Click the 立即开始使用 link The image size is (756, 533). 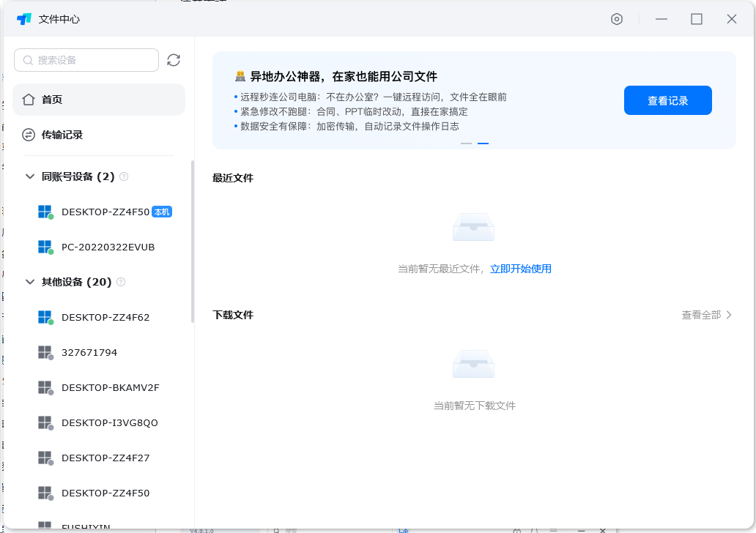pos(521,269)
